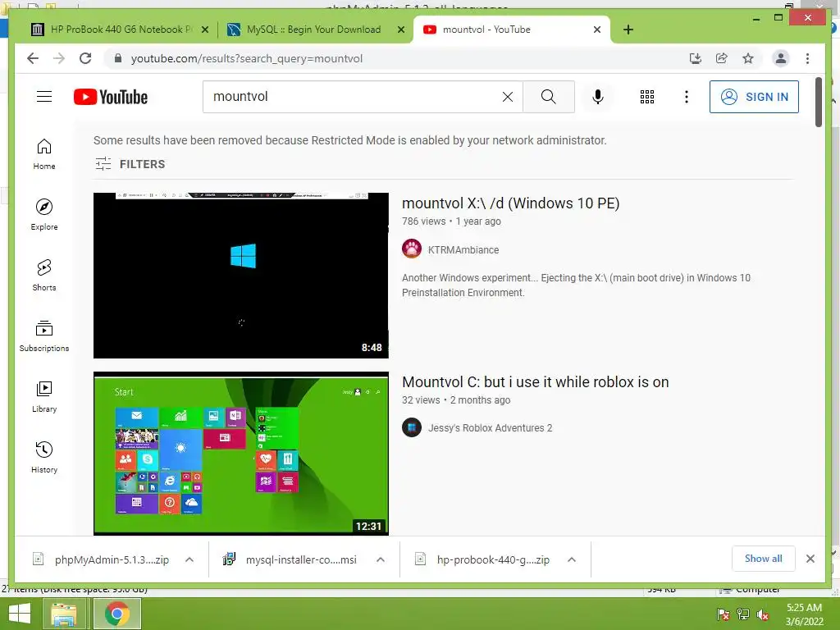
Task: Start voice search with microphone icon
Action: pos(598,97)
